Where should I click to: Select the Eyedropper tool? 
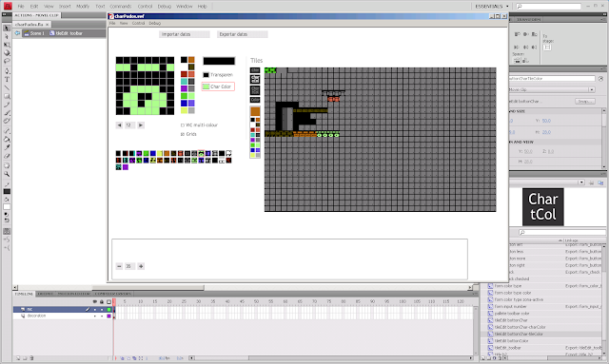coord(7,147)
